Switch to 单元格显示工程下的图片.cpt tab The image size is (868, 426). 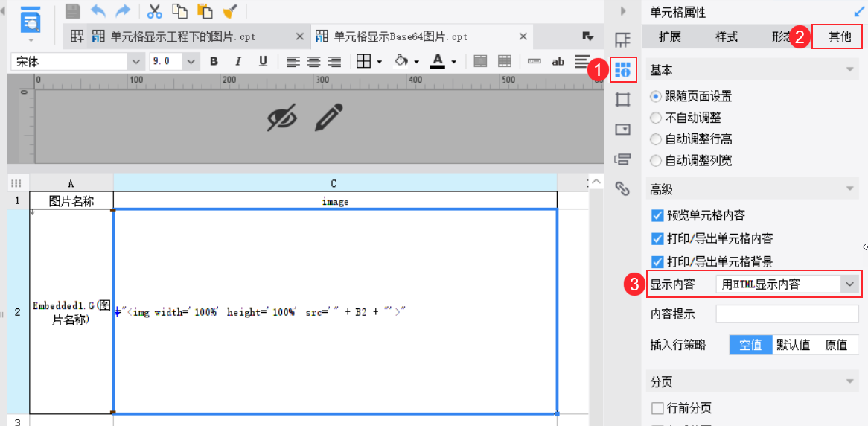click(x=182, y=36)
